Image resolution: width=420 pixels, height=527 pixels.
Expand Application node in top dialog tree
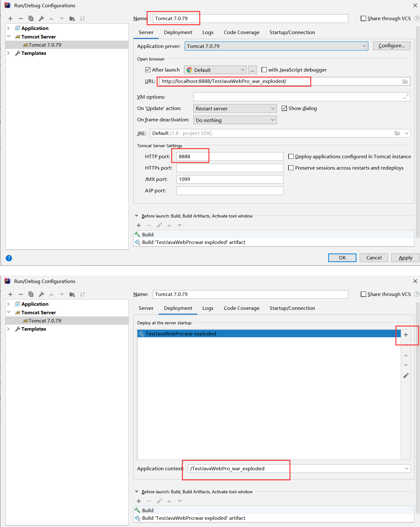point(9,28)
